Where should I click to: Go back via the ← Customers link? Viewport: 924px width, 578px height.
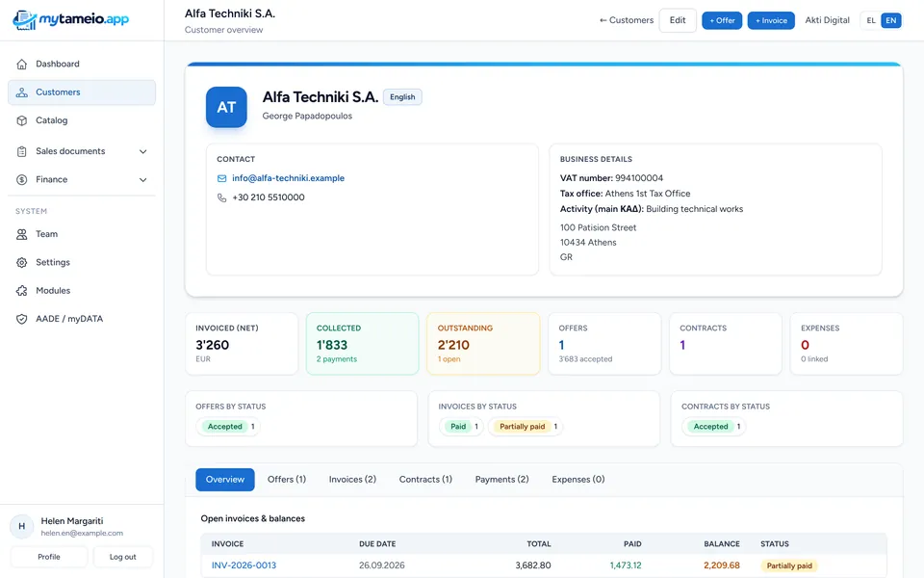click(x=627, y=20)
